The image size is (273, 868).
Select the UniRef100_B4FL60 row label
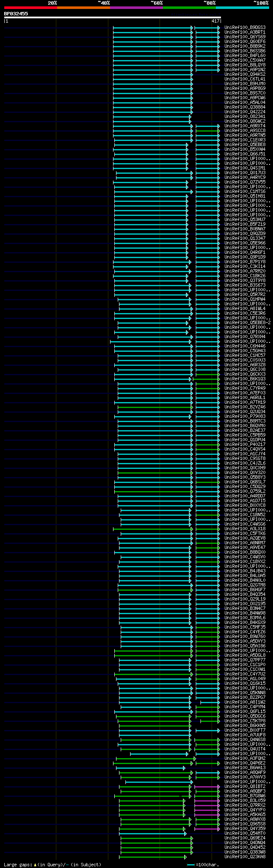click(245, 55)
